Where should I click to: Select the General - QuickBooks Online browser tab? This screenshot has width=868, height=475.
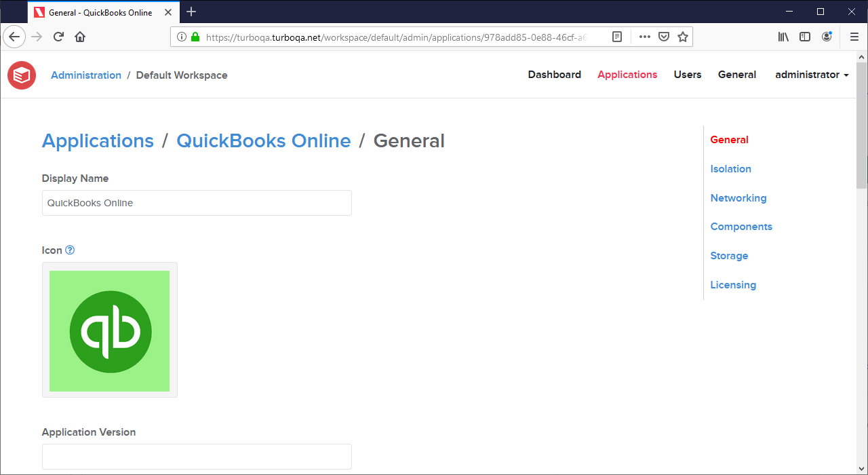click(103, 12)
